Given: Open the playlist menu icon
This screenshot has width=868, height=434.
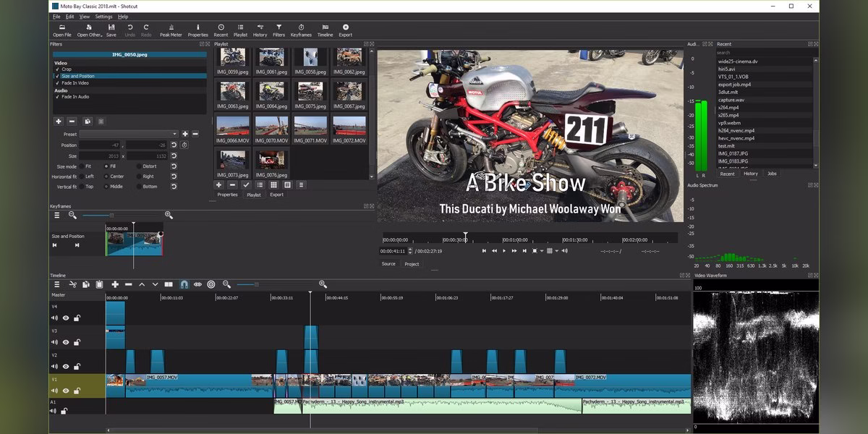Looking at the screenshot, I should [x=301, y=185].
